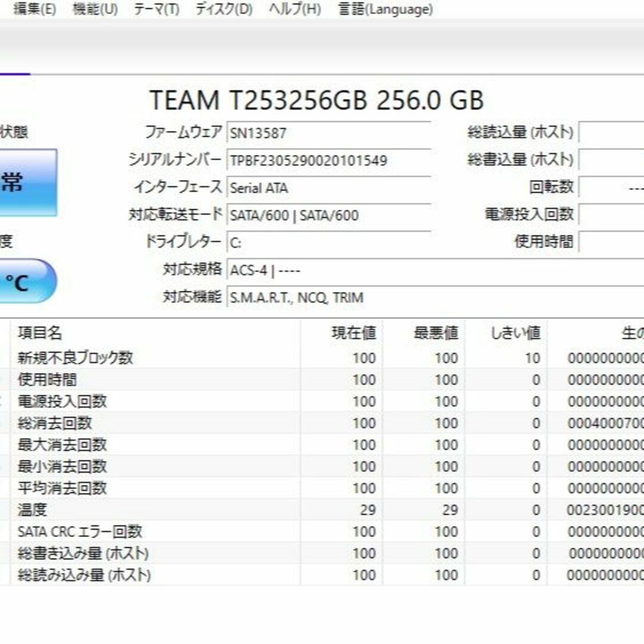Open the 言語(Language) menu

tap(385, 8)
